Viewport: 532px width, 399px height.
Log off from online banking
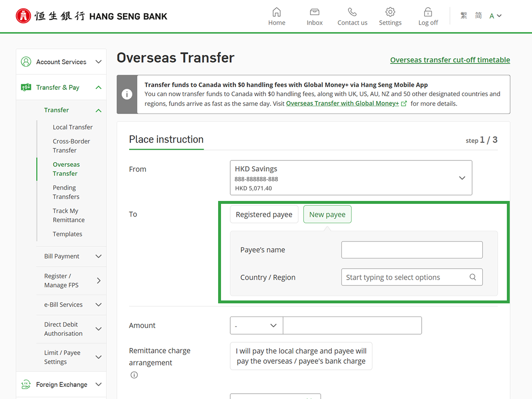[428, 16]
